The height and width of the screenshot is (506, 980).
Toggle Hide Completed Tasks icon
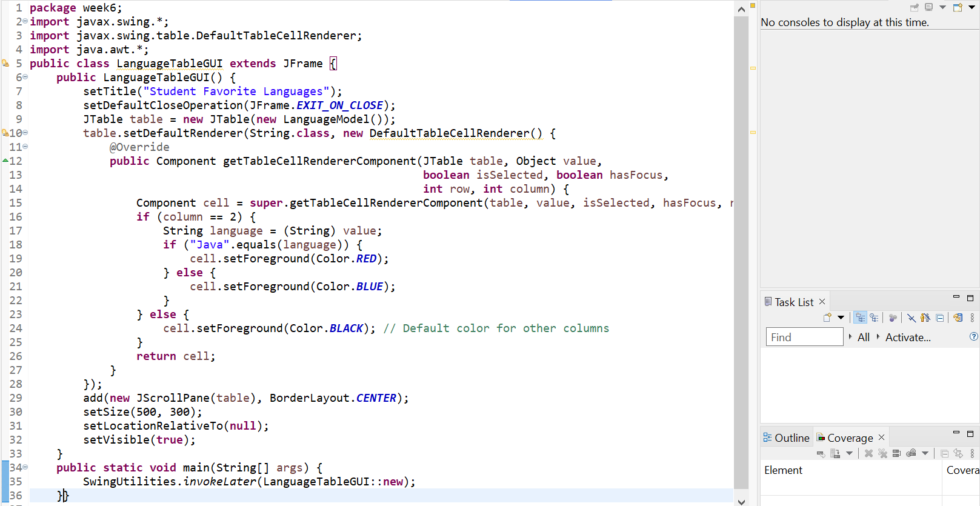pos(912,318)
